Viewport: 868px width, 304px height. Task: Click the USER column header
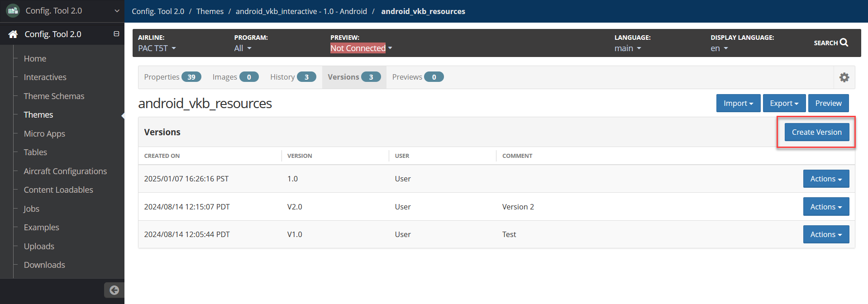point(402,156)
